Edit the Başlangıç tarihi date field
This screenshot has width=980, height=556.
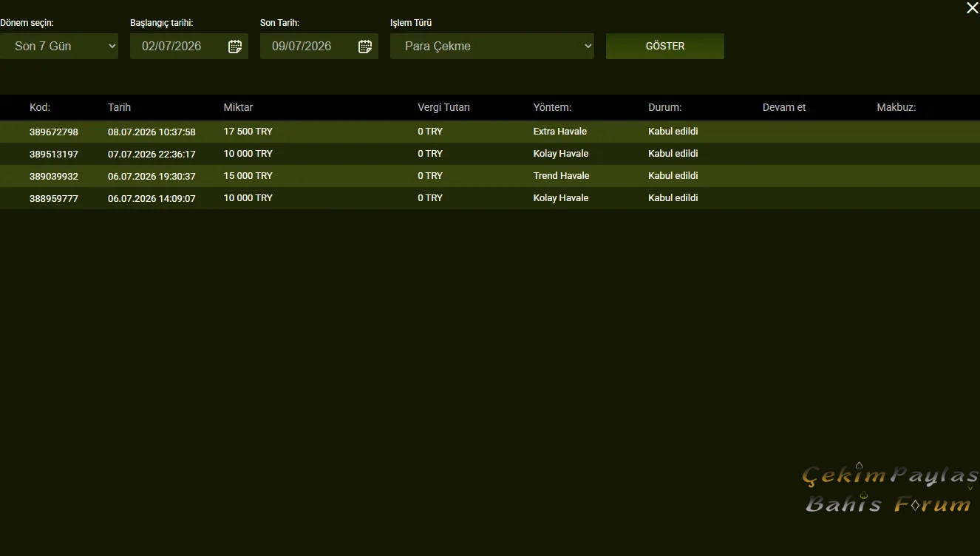[189, 46]
